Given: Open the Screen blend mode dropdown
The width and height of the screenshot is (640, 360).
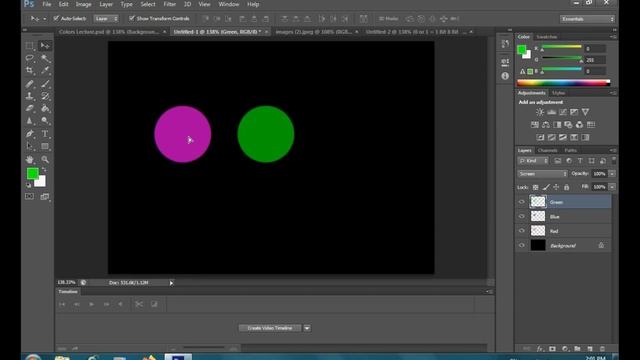Looking at the screenshot, I should coord(542,174).
